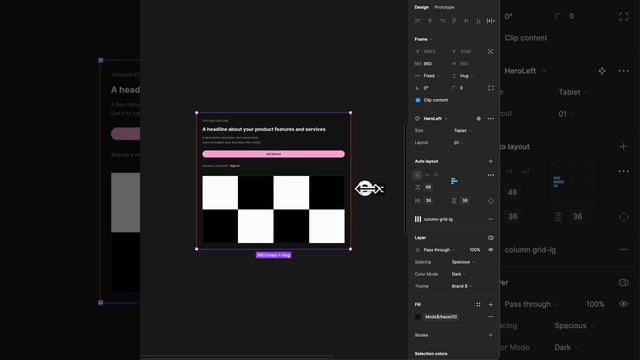The height and width of the screenshot is (360, 640).
Task: Click the Mode&base/00 fill color swatch
Action: (418, 317)
